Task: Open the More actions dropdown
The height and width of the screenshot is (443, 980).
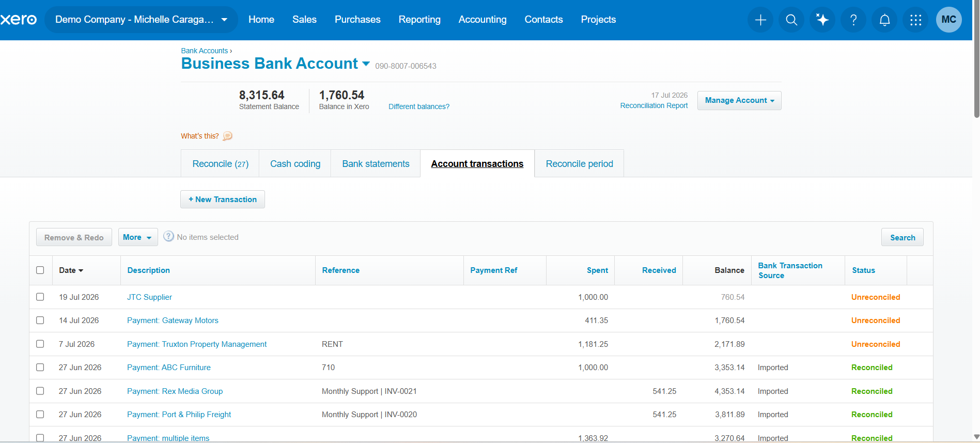Action: (138, 237)
